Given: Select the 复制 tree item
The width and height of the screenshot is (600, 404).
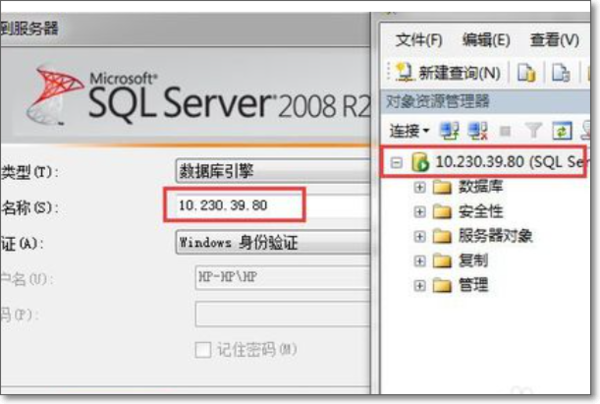Looking at the screenshot, I should 473,261.
